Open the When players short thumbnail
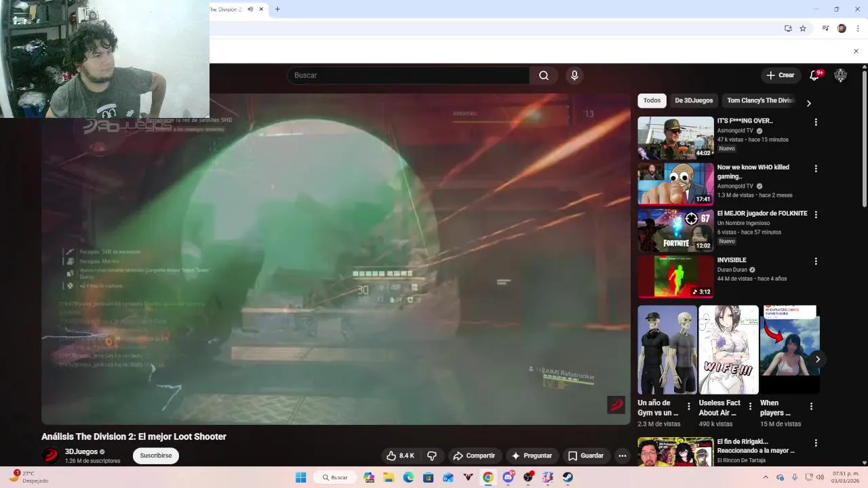 point(789,350)
